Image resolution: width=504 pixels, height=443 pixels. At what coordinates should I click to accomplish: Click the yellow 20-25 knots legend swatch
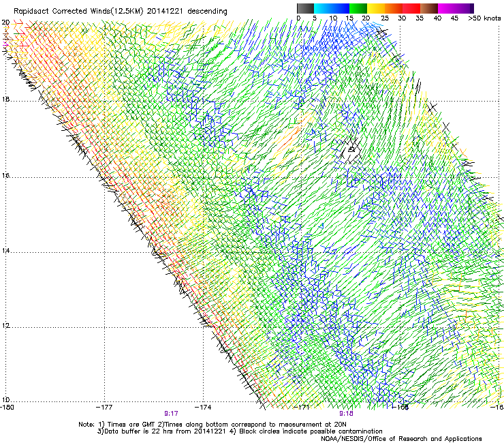pyautogui.click(x=376, y=8)
